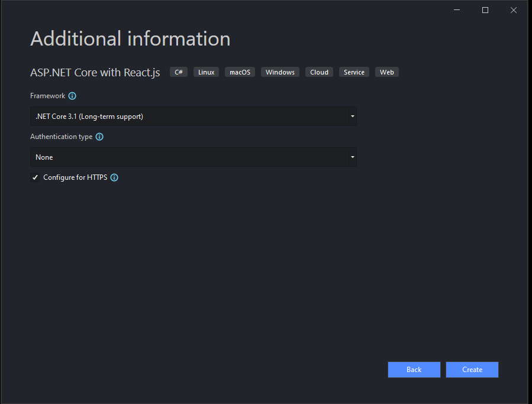This screenshot has width=532, height=404.
Task: Click the C# tag
Action: pyautogui.click(x=179, y=72)
